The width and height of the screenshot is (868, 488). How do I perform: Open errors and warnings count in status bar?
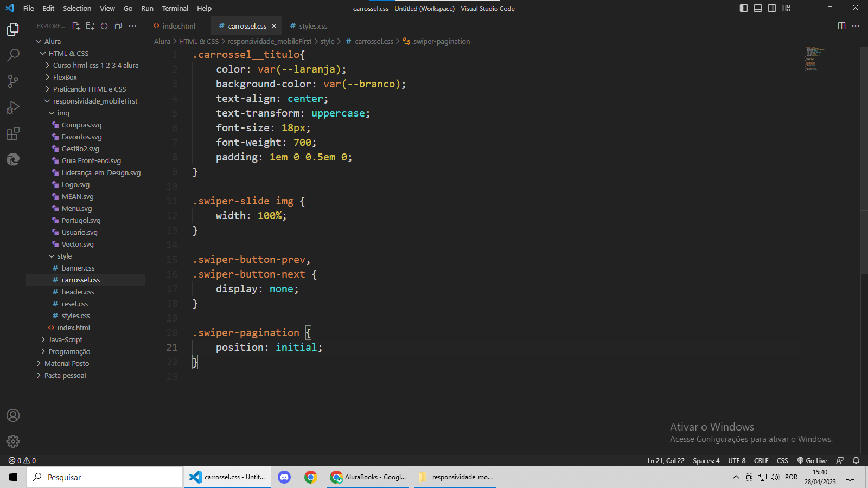pos(22,460)
